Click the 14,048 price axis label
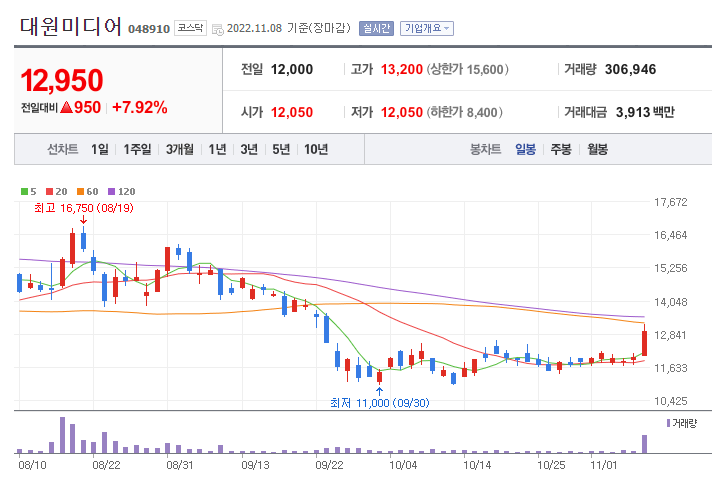The height and width of the screenshot is (490, 712). coord(671,302)
